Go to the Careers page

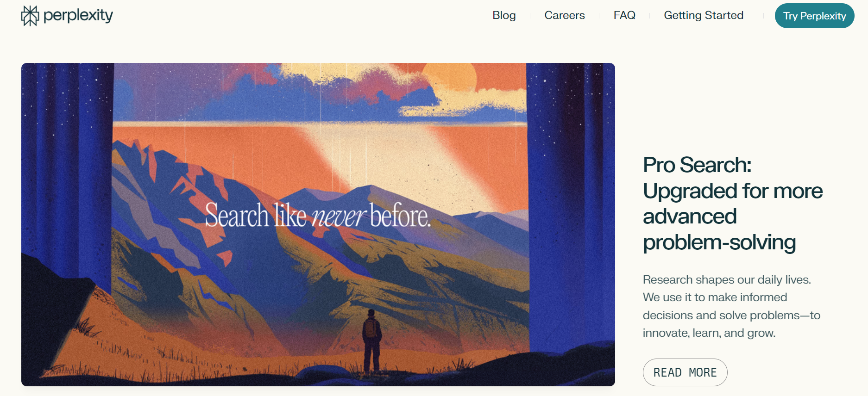(x=565, y=15)
